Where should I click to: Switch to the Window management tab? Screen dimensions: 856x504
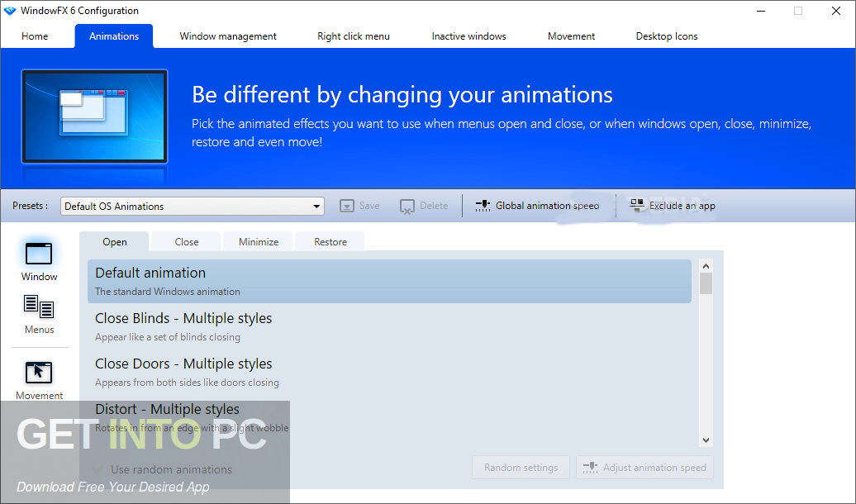228,36
